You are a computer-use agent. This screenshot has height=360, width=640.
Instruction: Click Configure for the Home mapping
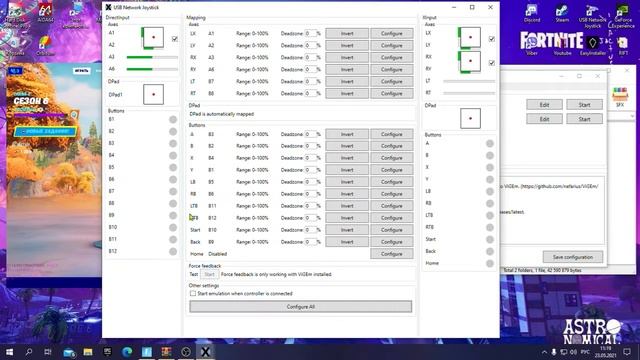click(392, 254)
